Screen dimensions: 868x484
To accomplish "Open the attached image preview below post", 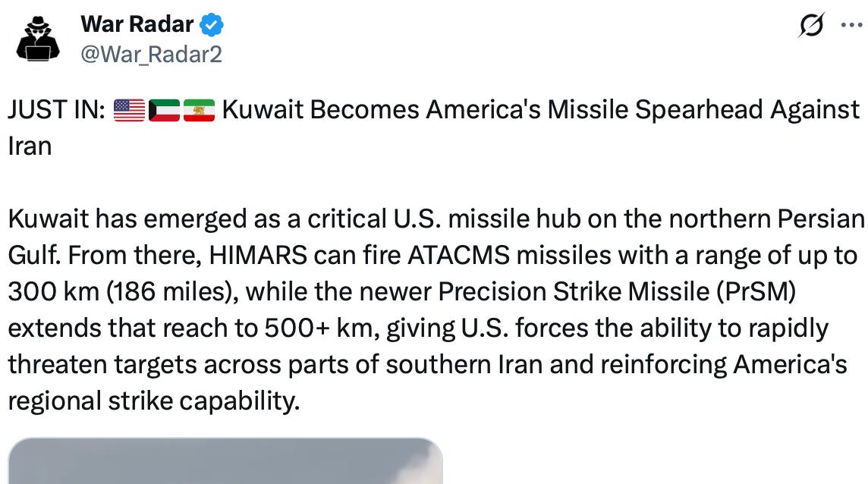I will pos(225,460).
